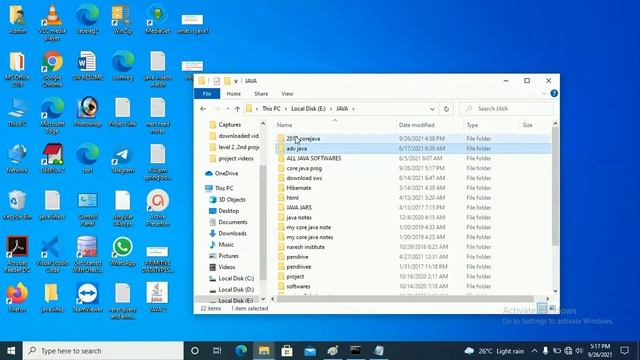Select the Recycle Bin desktop icon
This screenshot has height=360, width=640.
pos(17,205)
